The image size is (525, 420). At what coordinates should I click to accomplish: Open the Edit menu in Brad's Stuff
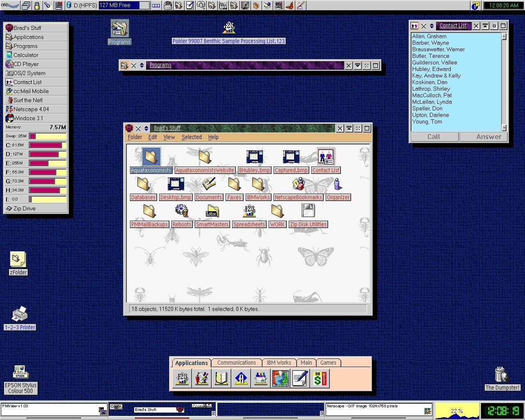pos(153,137)
